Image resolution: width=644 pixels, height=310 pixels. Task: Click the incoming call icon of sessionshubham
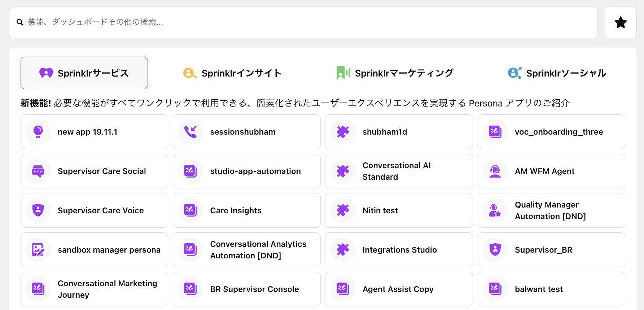click(190, 132)
